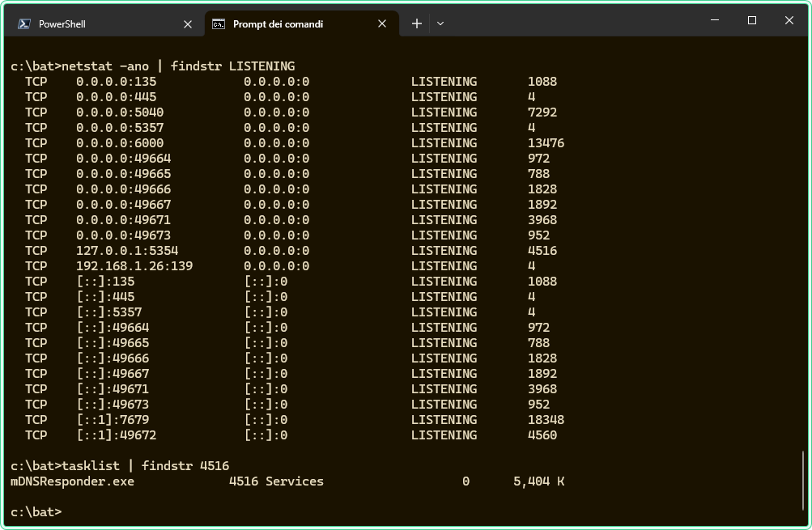Click PID 13476

point(546,143)
